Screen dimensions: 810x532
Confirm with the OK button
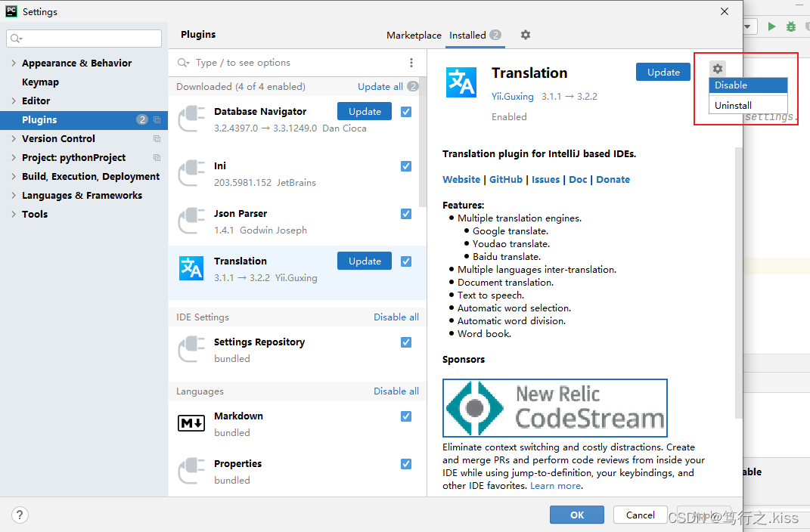coord(577,515)
